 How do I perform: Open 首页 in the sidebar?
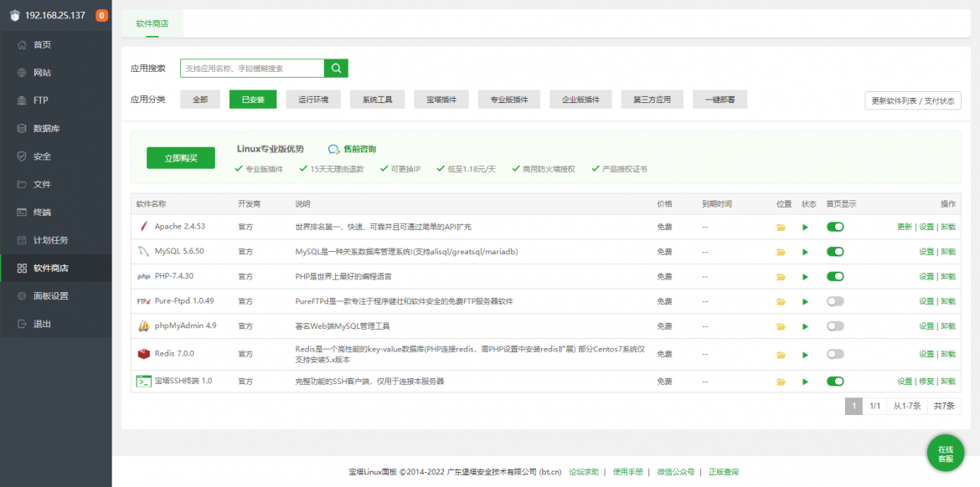[56, 45]
